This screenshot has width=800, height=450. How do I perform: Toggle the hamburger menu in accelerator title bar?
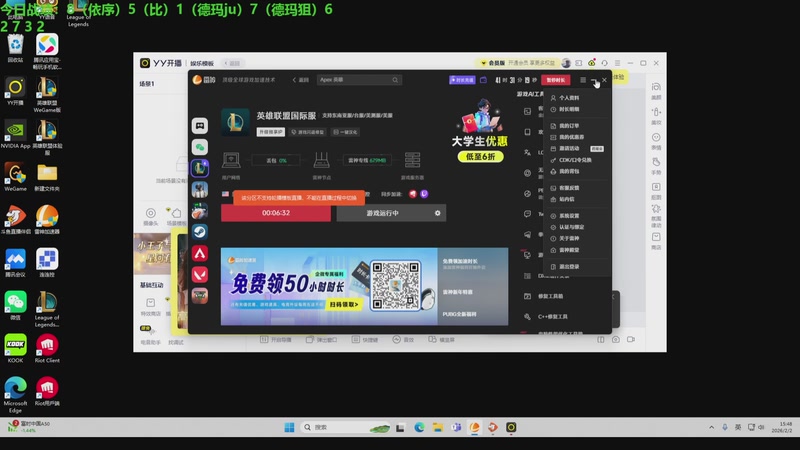583,80
